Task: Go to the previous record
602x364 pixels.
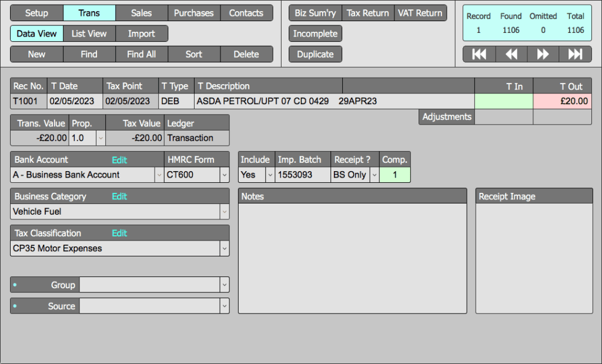Action: pyautogui.click(x=511, y=54)
